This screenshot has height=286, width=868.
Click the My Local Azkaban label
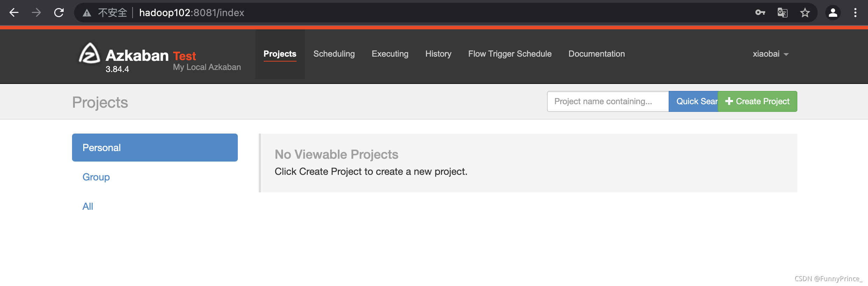click(x=207, y=67)
